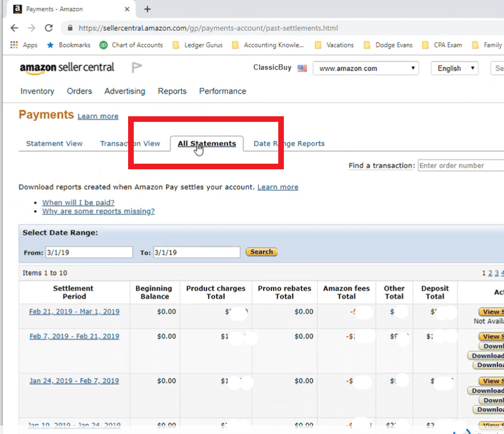Close the Payments - Amazon browser tab
The image size is (504, 434).
pos(127,9)
